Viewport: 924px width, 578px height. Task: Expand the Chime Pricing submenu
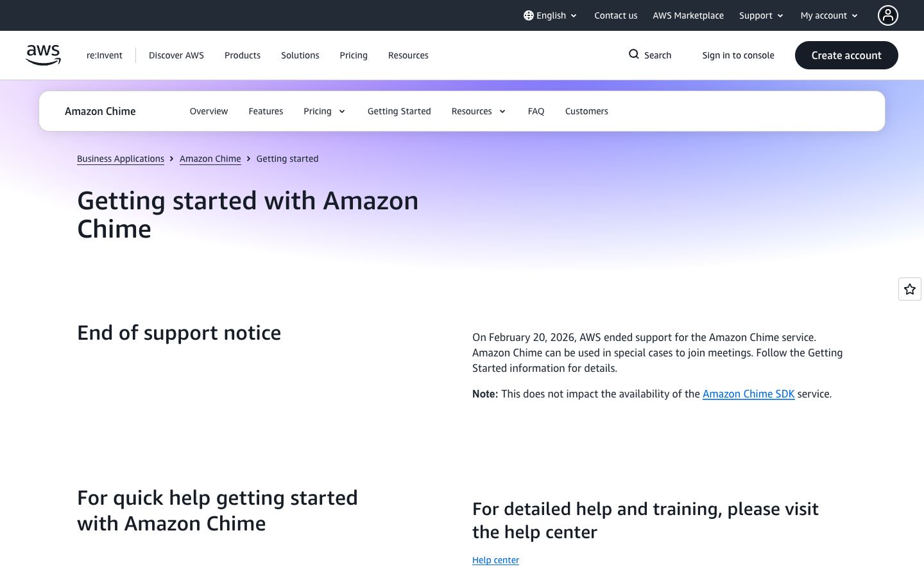pyautogui.click(x=325, y=111)
